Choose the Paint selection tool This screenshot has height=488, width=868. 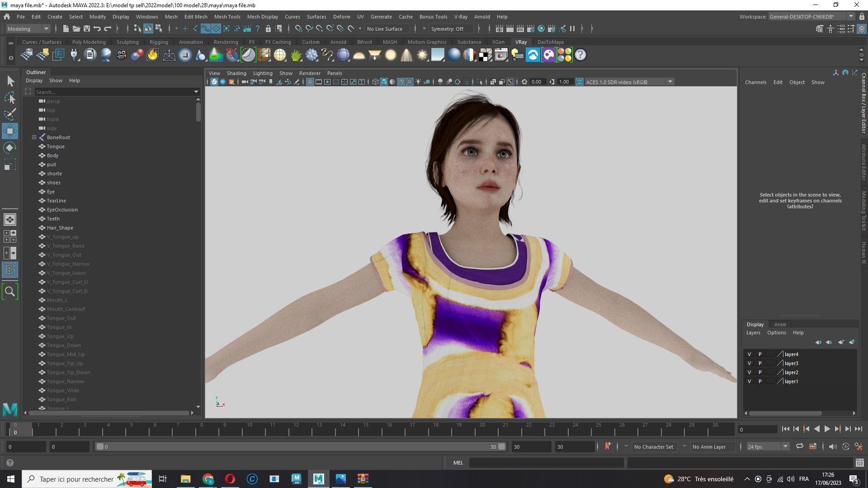pos(10,114)
